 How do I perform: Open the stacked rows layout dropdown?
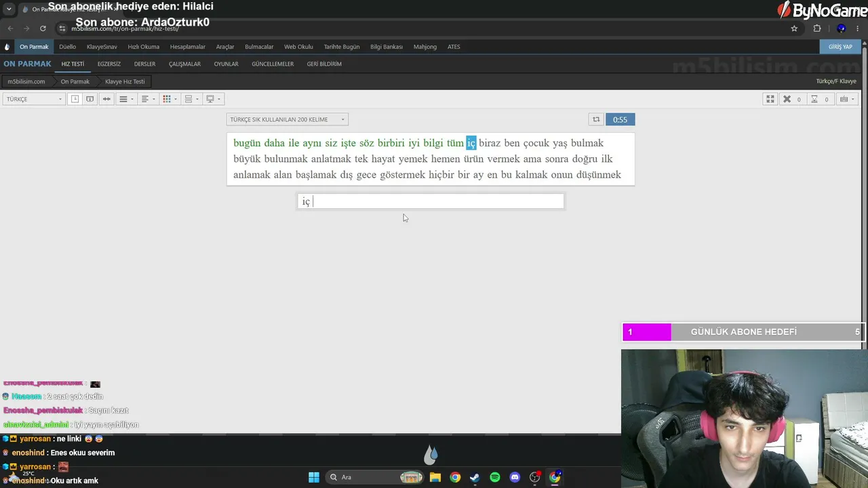pos(191,99)
